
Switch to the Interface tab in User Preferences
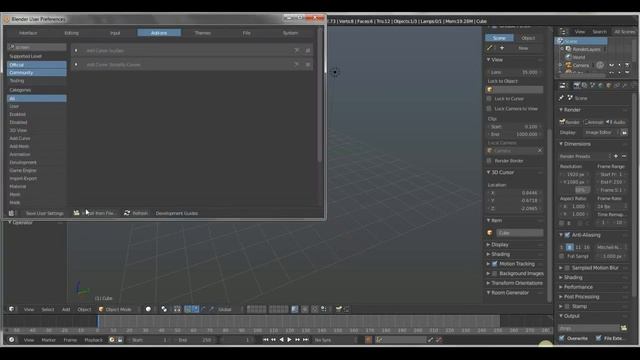(x=28, y=33)
